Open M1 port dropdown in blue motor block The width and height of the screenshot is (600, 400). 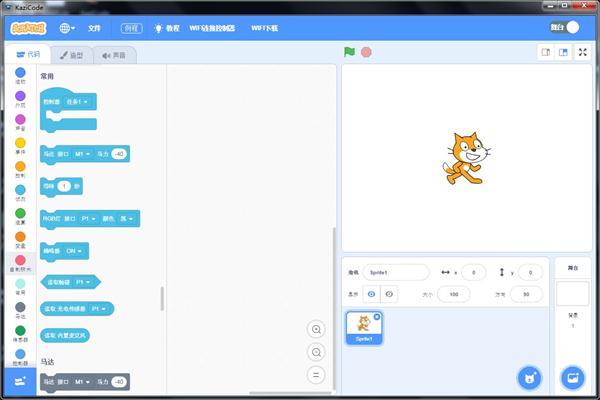(82, 154)
